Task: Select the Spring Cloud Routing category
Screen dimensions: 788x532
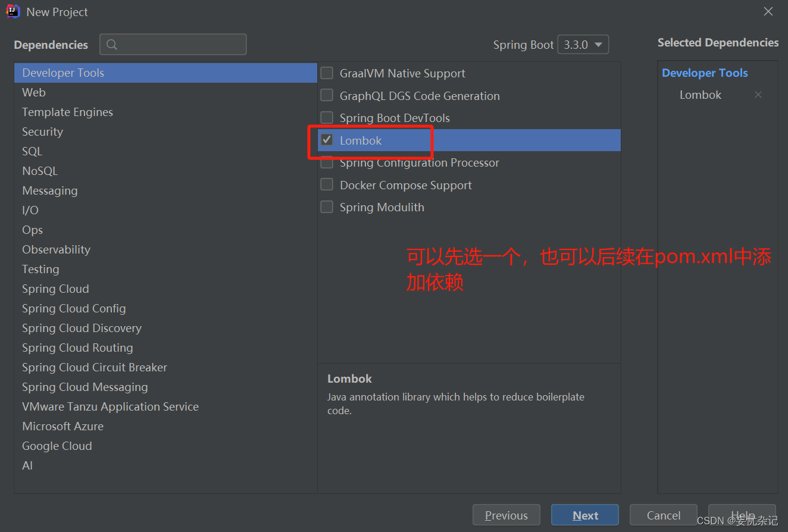Action: point(165,348)
